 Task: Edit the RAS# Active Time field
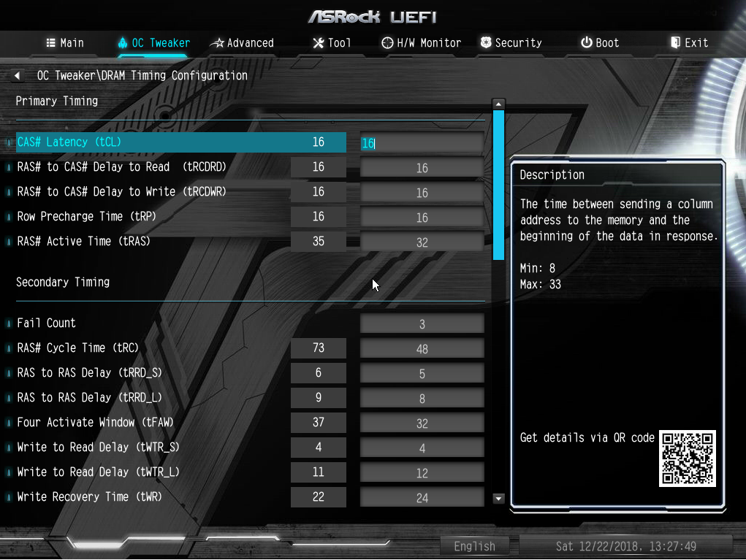coord(422,242)
